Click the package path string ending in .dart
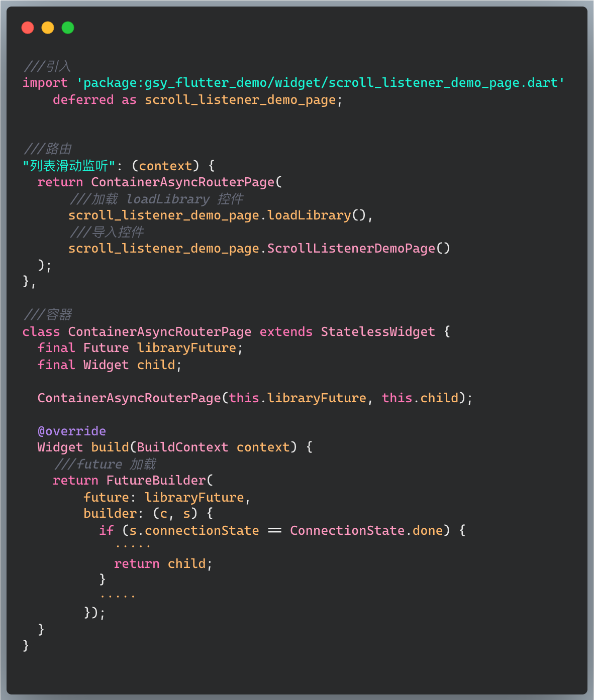This screenshot has height=700, width=594. (x=320, y=83)
